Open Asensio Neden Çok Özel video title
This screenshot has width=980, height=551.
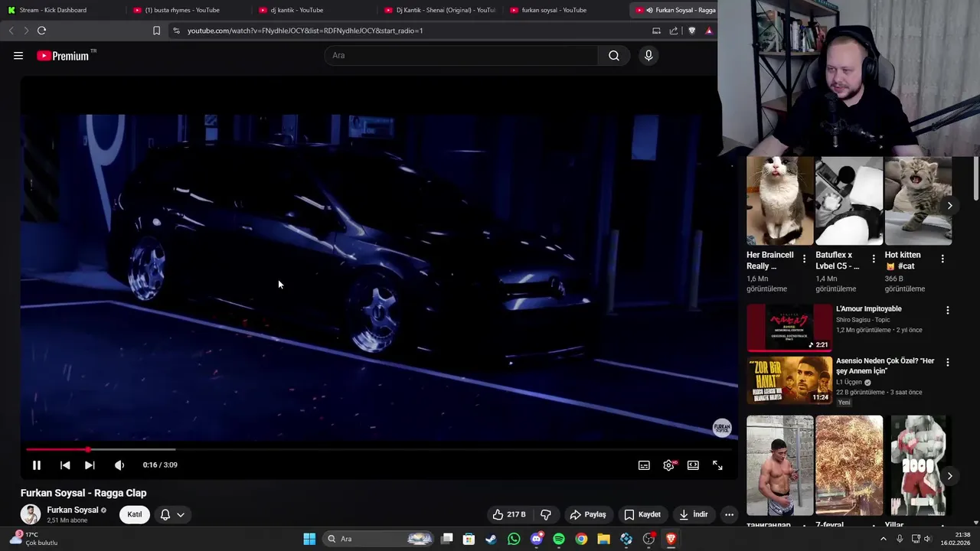click(x=885, y=366)
